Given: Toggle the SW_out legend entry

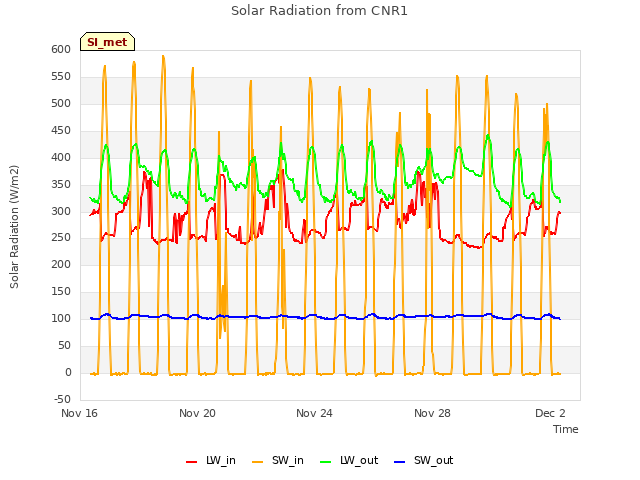Looking at the screenshot, I should 423,460.
